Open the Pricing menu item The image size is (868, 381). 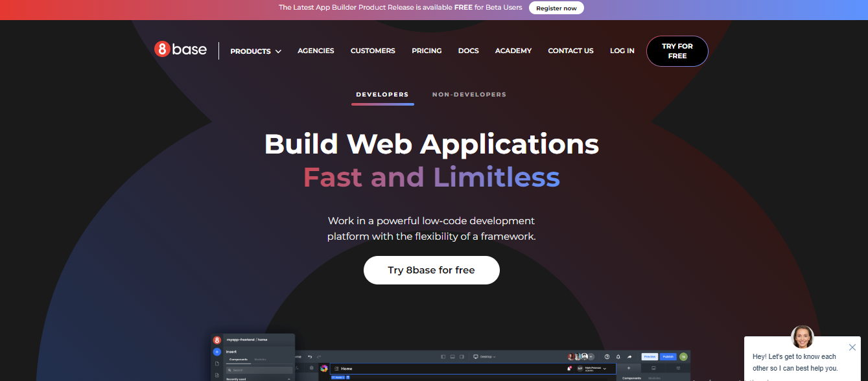427,51
